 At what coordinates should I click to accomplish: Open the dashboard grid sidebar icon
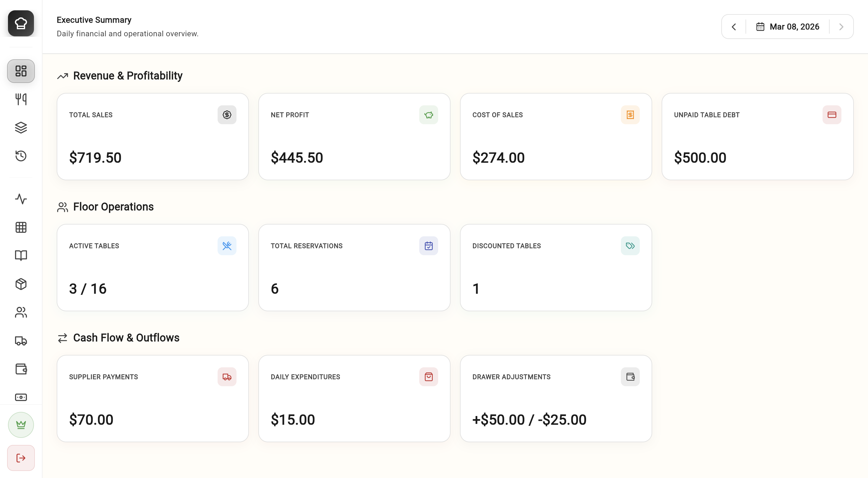(x=21, y=71)
